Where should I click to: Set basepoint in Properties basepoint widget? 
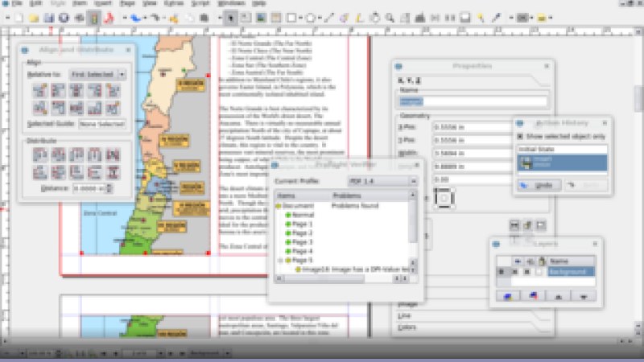(x=444, y=198)
